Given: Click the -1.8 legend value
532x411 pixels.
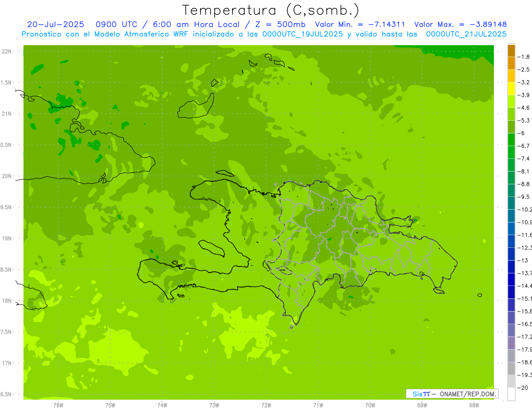Looking at the screenshot, I should tap(524, 57).
